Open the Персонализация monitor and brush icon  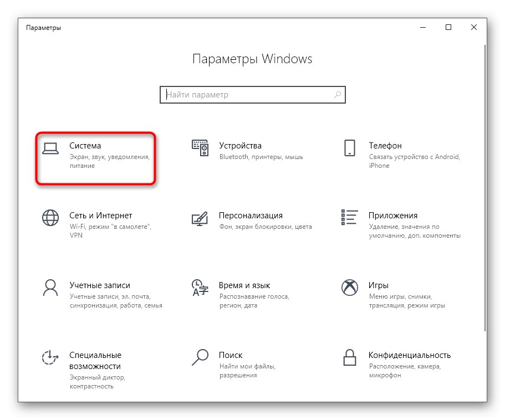[x=200, y=218]
